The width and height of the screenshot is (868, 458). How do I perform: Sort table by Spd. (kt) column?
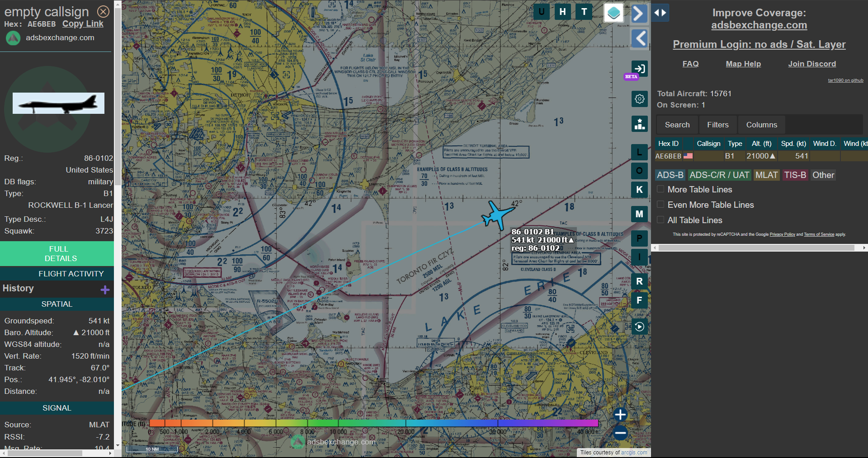coord(793,144)
